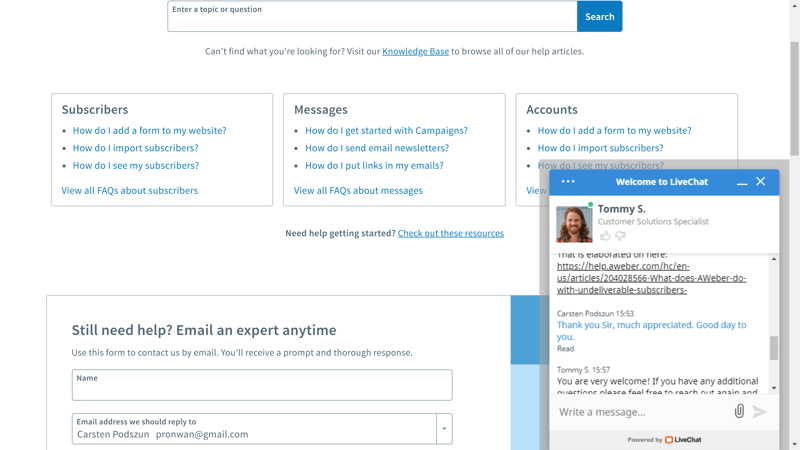Focus the topic or question search field
Viewport: 800px width, 450px height.
[x=372, y=16]
